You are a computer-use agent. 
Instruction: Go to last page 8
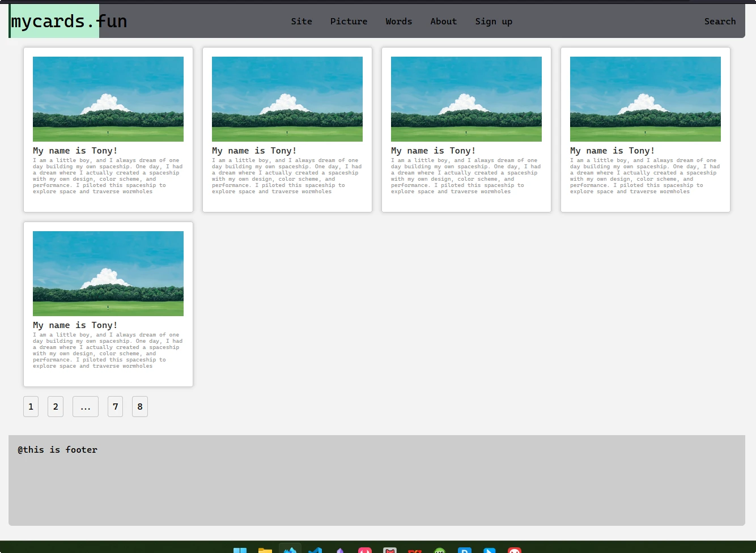coord(140,406)
